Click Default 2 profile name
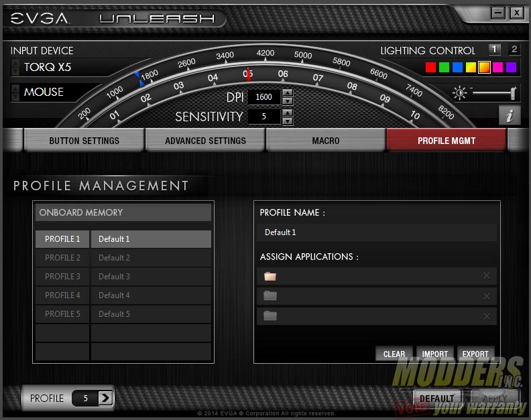Image resolution: width=531 pixels, height=420 pixels. click(x=114, y=258)
